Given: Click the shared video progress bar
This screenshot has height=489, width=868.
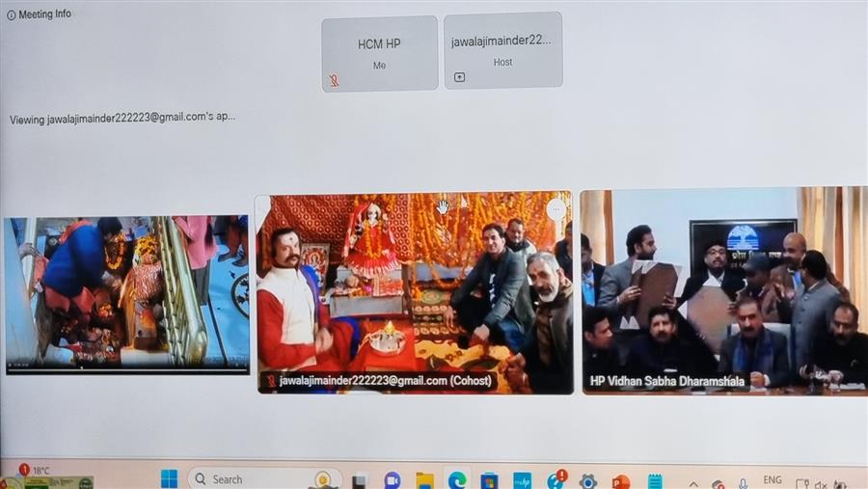Looking at the screenshot, I should coord(126,369).
